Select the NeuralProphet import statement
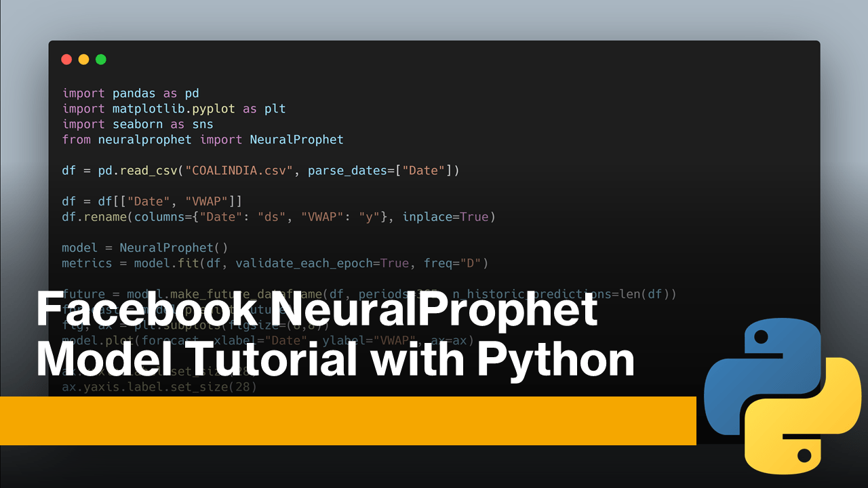 click(x=202, y=139)
